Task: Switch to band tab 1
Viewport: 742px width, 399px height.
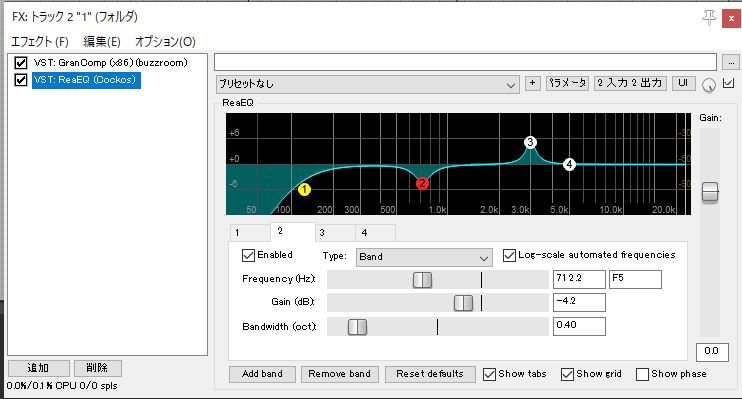Action: (249, 232)
